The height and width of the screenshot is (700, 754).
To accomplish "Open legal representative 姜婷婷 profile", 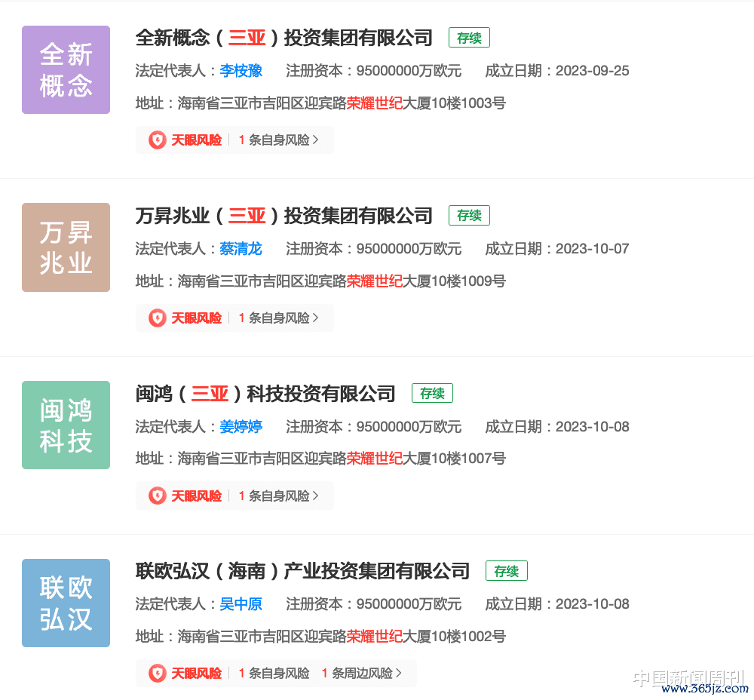I will [241, 427].
